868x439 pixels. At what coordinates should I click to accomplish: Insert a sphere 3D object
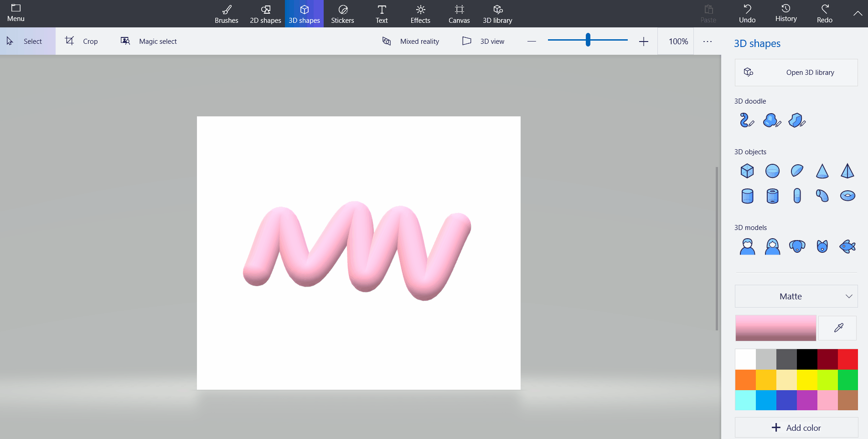[x=772, y=171]
